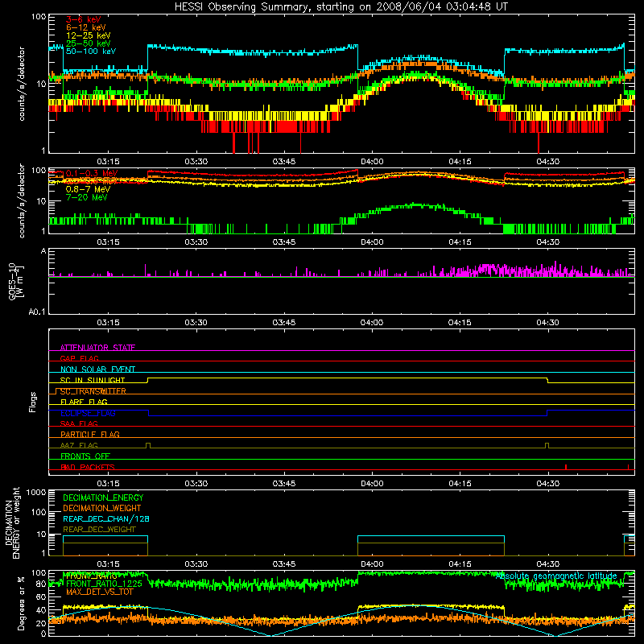Click the MAX_DET_VS_TOT legend label
644x644 pixels.
(100, 592)
